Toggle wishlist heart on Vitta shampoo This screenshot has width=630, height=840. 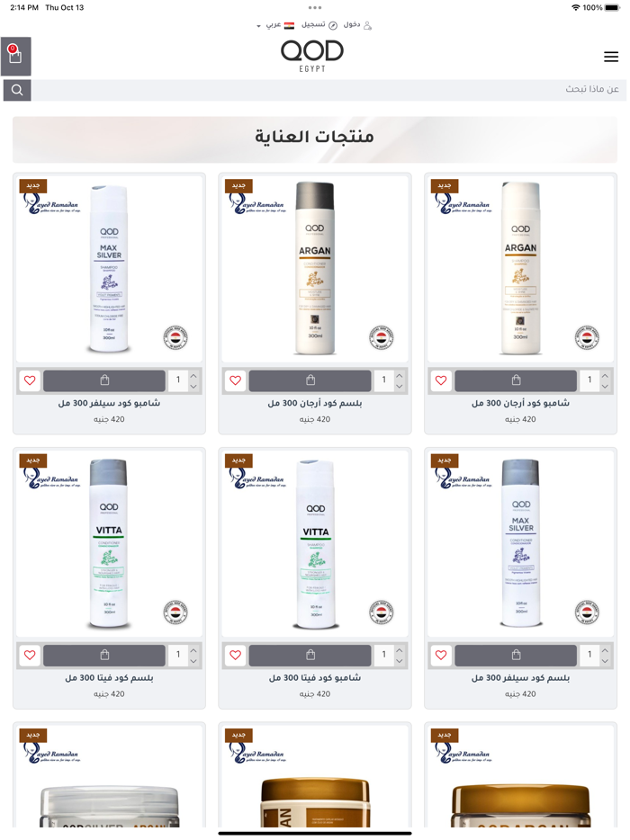(x=236, y=655)
